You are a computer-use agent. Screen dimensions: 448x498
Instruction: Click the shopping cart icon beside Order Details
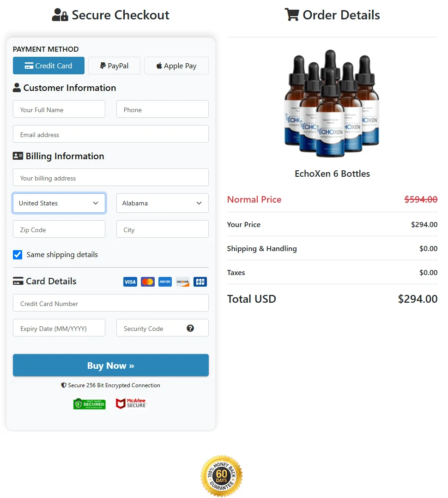(x=292, y=14)
